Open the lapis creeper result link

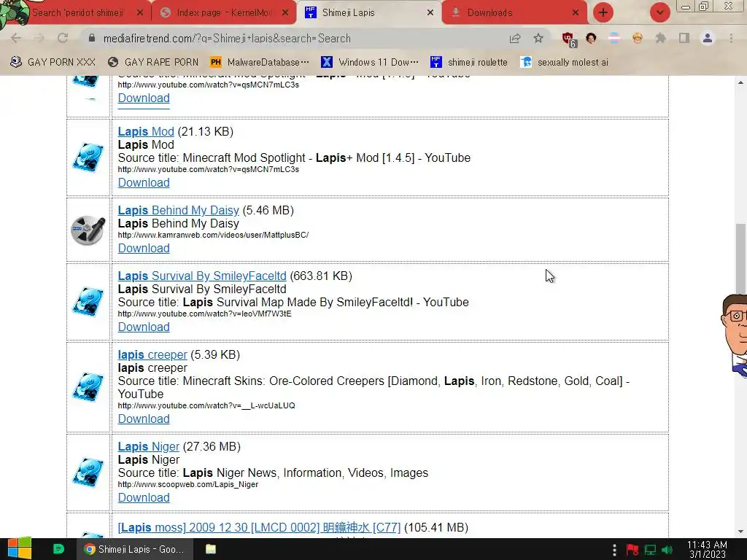(152, 355)
